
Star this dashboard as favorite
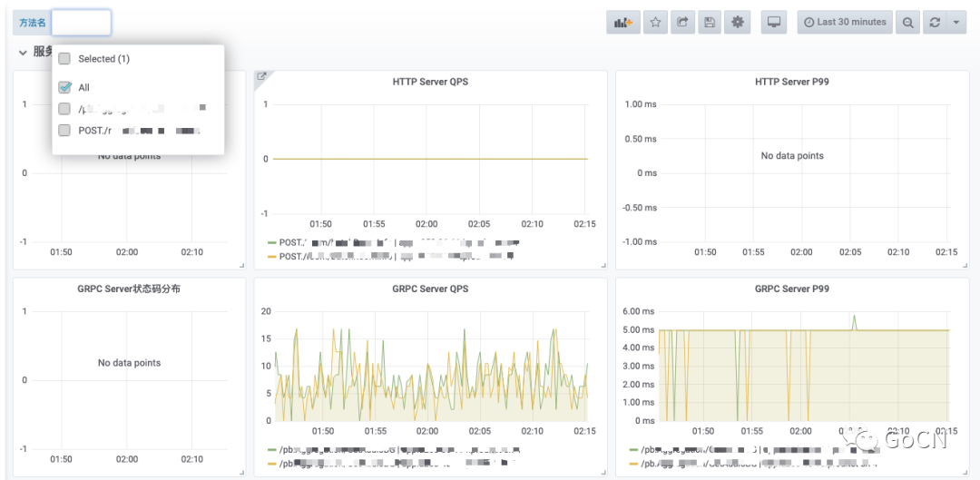(x=656, y=23)
